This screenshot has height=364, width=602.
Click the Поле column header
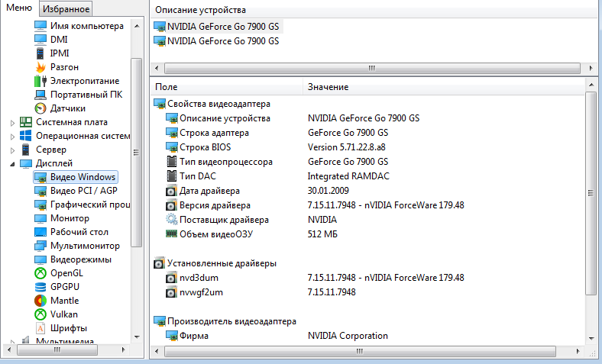point(227,87)
